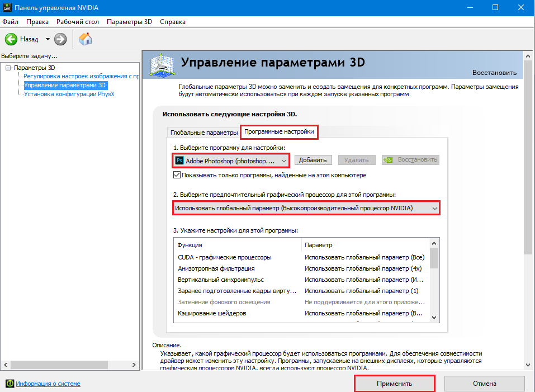This screenshot has height=392, width=535.
Task: Click the Manage 3D settings header icon
Action: click(x=163, y=65)
